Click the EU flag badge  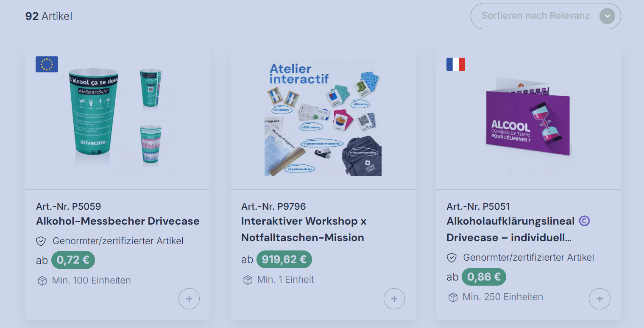coord(47,64)
